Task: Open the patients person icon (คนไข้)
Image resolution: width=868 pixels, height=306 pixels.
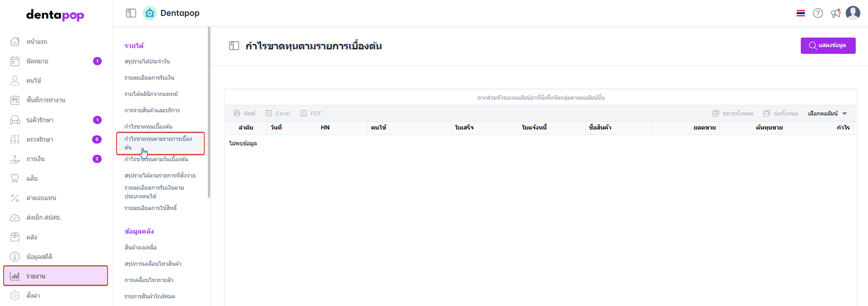Action: point(15,81)
